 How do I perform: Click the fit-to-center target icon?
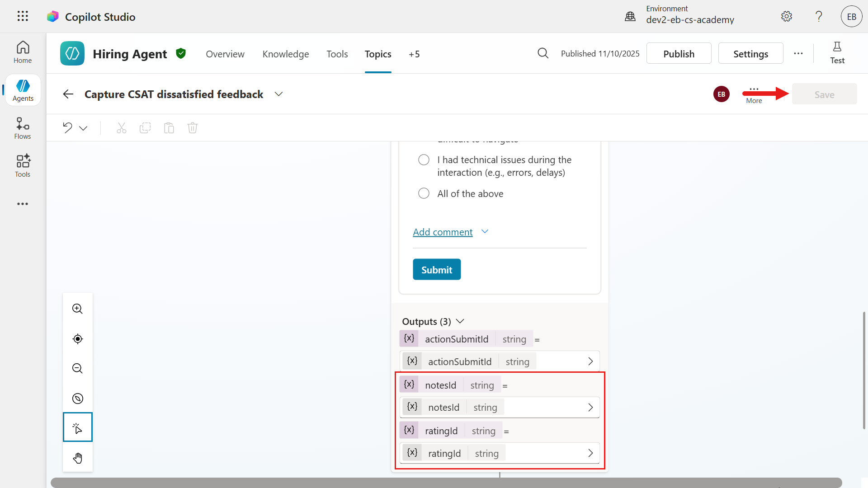[77, 338]
